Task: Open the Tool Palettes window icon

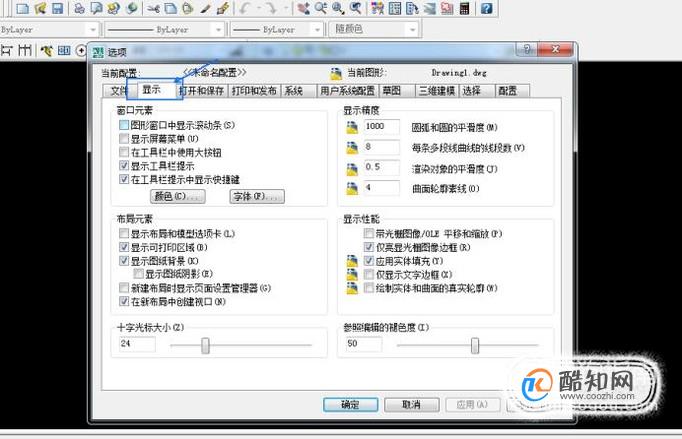Action: coord(412,8)
